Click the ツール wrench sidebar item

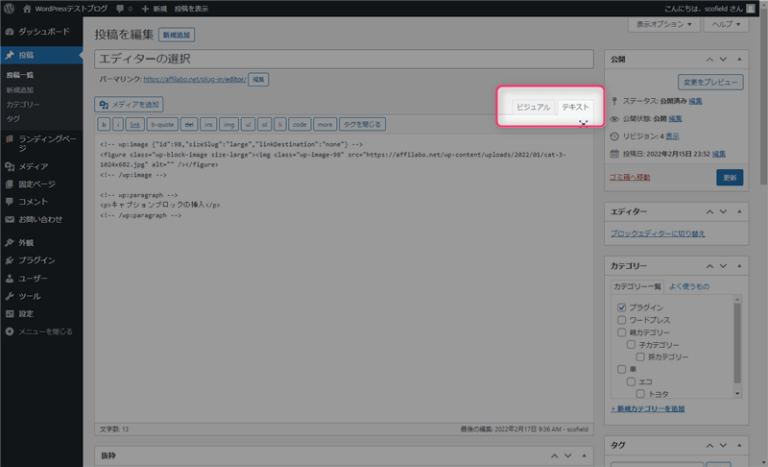pos(29,296)
